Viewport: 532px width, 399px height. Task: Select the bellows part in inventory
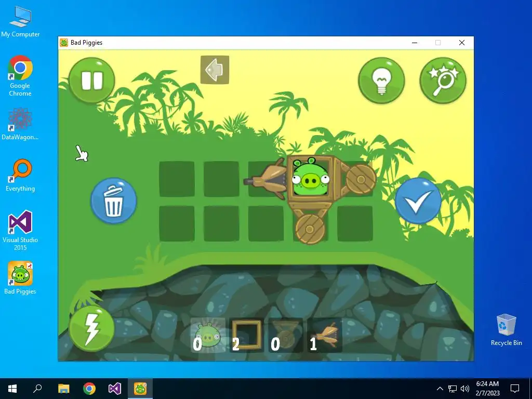coord(325,335)
